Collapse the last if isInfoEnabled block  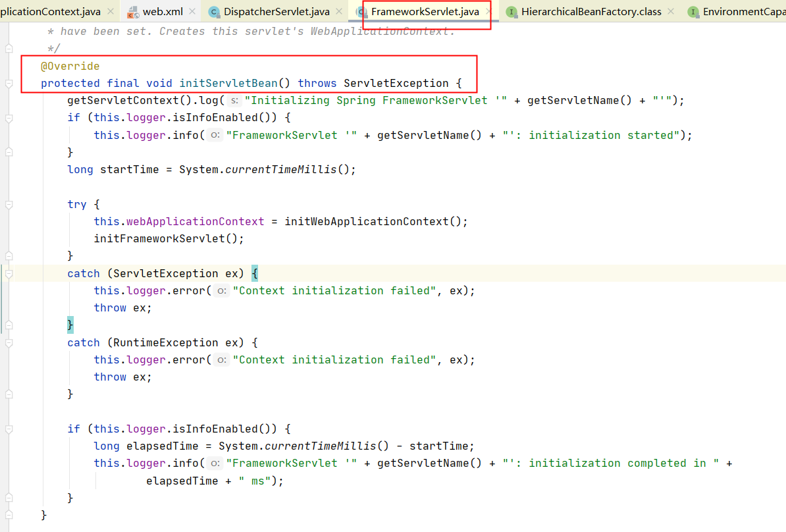[x=9, y=429]
